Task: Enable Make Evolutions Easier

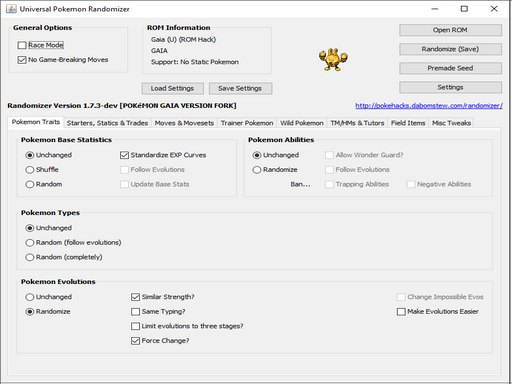Action: pyautogui.click(x=401, y=311)
